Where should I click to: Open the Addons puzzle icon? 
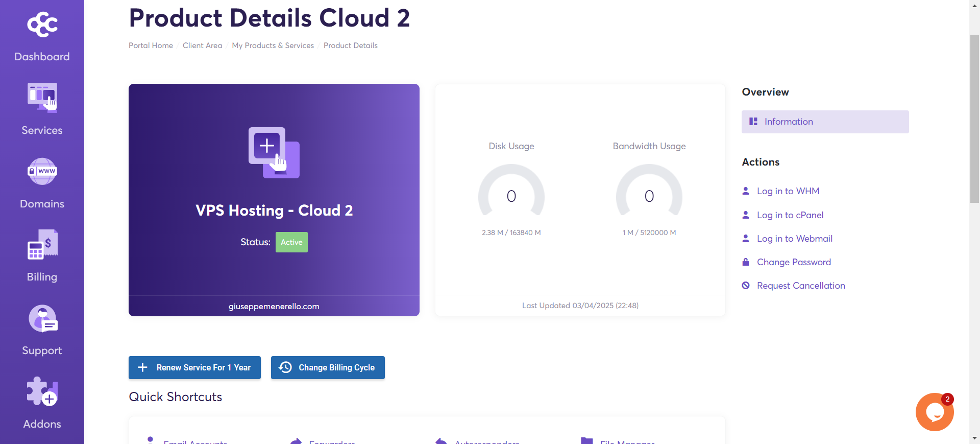(42, 392)
